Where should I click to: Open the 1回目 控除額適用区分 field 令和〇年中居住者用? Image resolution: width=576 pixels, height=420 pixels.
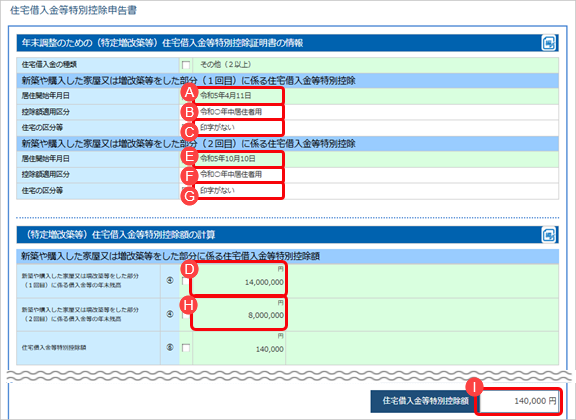click(238, 112)
